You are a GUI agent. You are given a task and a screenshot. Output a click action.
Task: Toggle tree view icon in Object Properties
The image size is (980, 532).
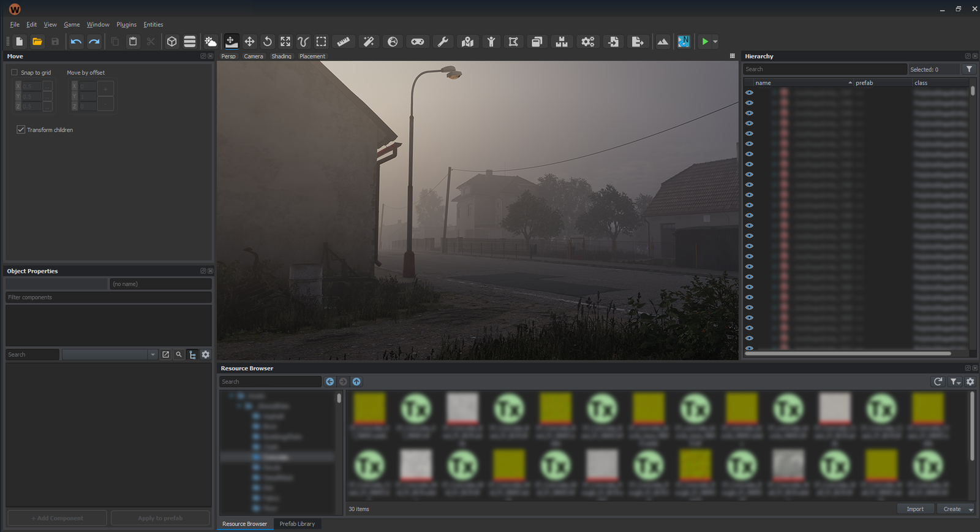192,355
